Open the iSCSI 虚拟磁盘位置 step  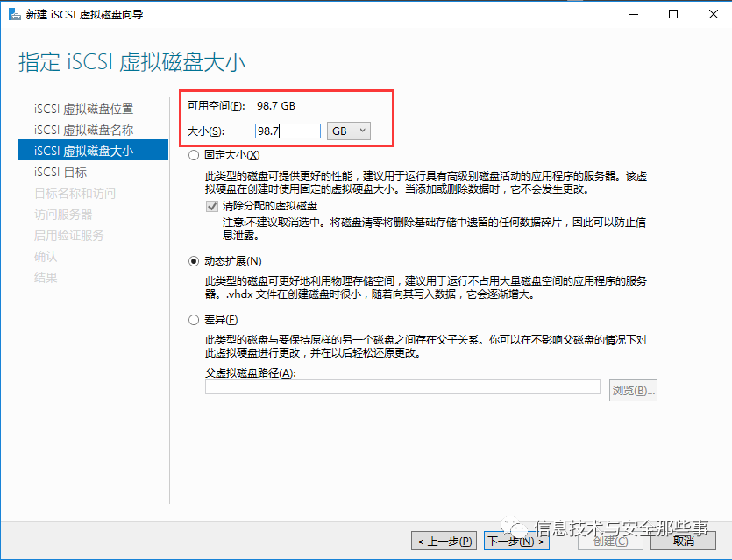click(83, 110)
